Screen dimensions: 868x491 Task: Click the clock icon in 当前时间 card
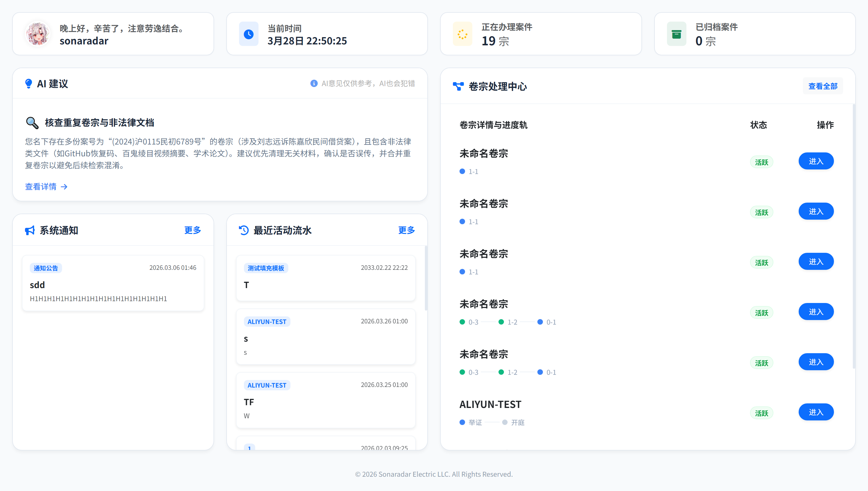(248, 34)
